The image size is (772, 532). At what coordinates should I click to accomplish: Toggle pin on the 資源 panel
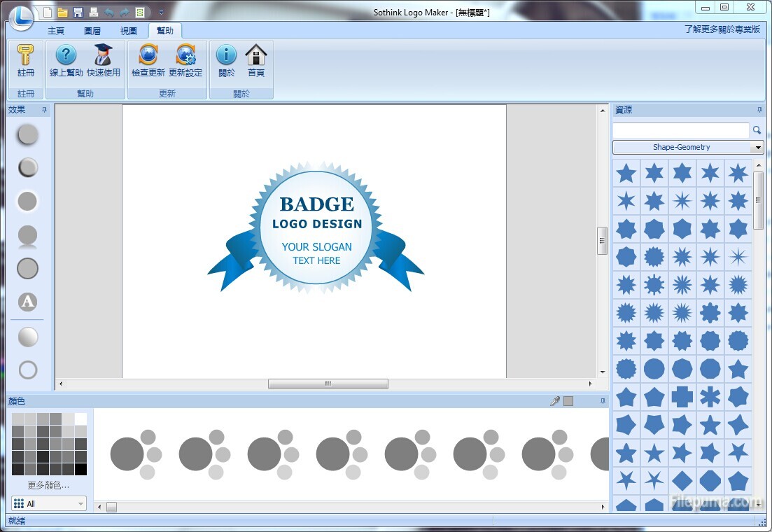click(x=759, y=110)
